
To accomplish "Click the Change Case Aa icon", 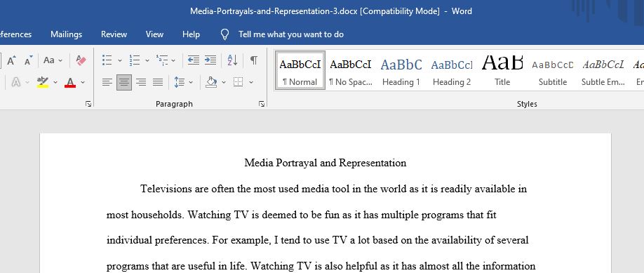I will (49, 60).
